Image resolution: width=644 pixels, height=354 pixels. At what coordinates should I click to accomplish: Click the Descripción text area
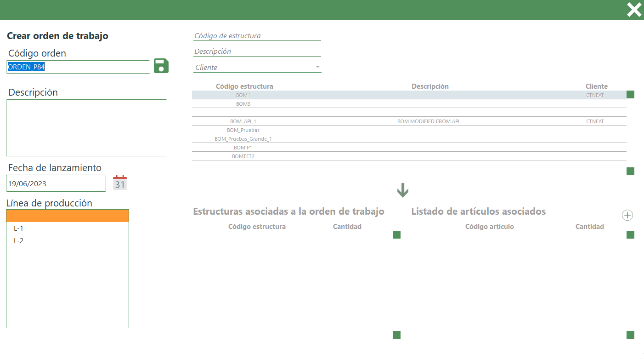tap(86, 128)
